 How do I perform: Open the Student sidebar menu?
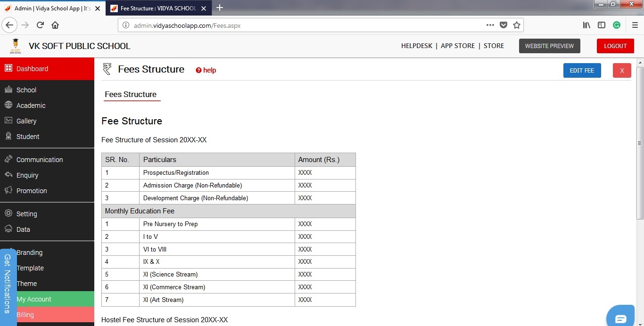tap(47, 136)
